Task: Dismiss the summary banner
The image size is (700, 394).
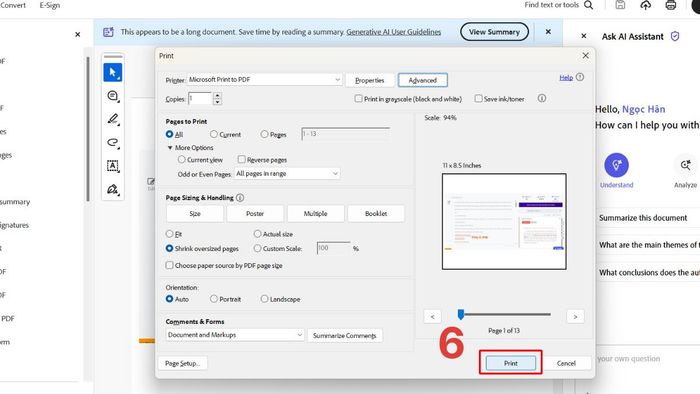Action: click(x=548, y=32)
